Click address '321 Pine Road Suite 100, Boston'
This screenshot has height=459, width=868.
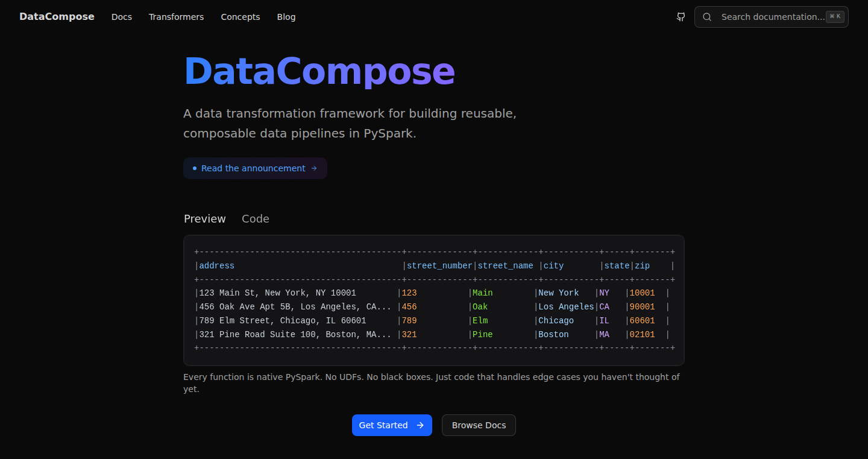click(295, 335)
